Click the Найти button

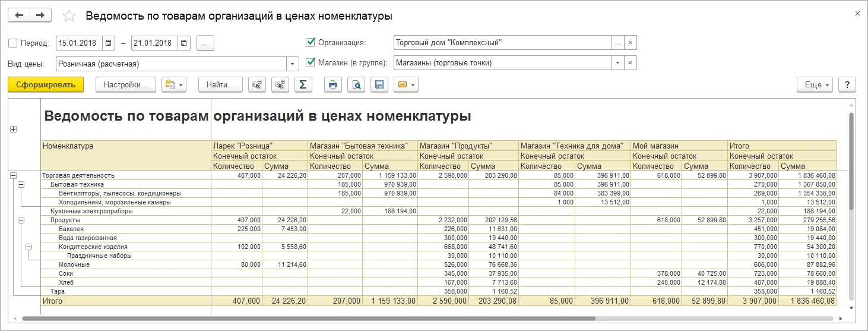coord(220,85)
